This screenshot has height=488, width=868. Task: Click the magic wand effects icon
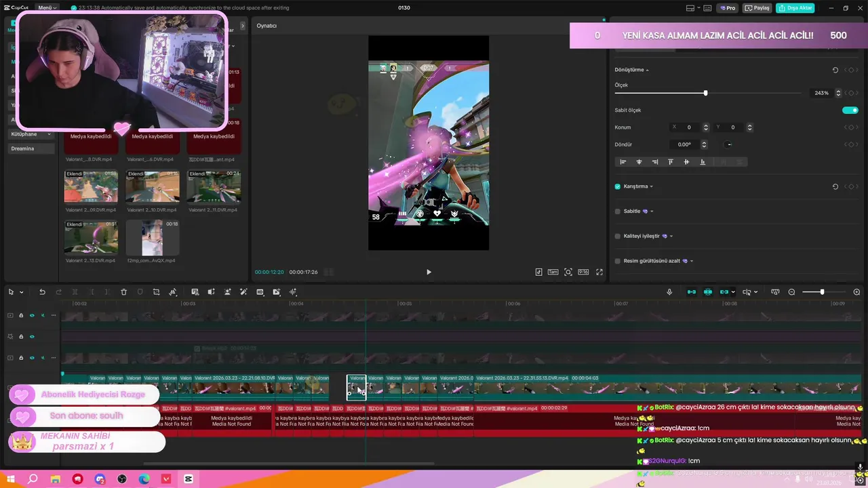click(243, 292)
